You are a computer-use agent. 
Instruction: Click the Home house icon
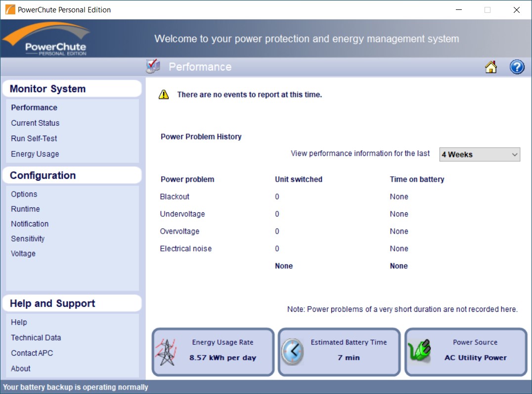tap(490, 67)
